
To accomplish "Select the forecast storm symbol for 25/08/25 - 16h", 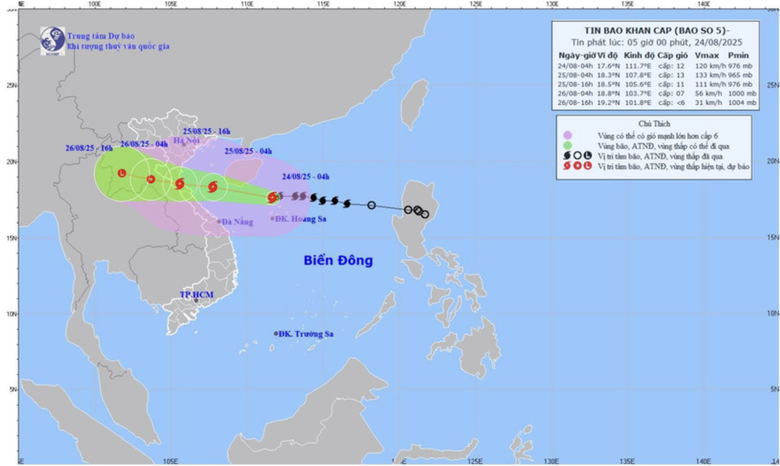I will [179, 183].
